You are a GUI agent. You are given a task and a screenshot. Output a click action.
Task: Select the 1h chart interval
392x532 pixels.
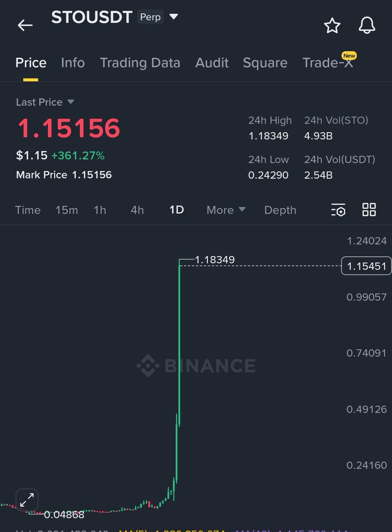[100, 210]
